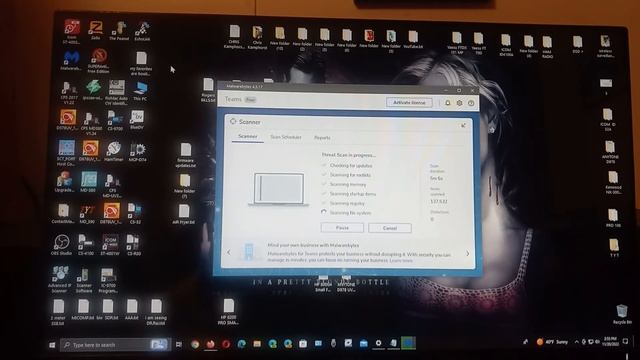This screenshot has width=640, height=360.
Task: Click the Activate license button
Action: click(x=409, y=102)
